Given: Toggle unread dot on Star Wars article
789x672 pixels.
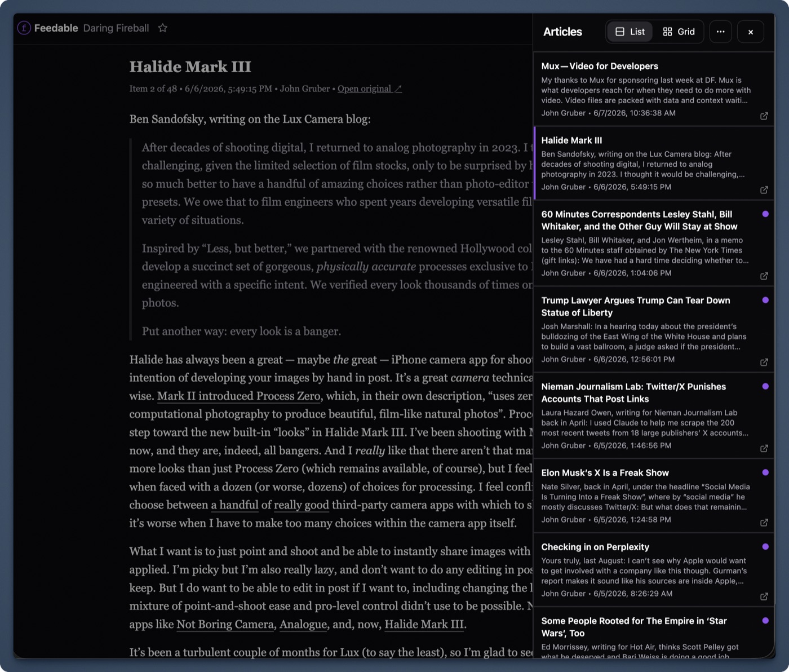Looking at the screenshot, I should (765, 621).
